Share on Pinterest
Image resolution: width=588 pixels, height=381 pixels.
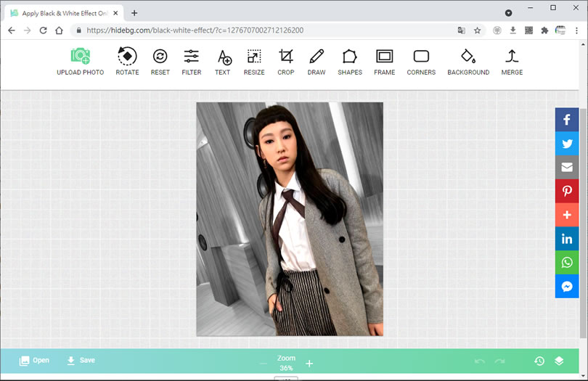tap(567, 192)
